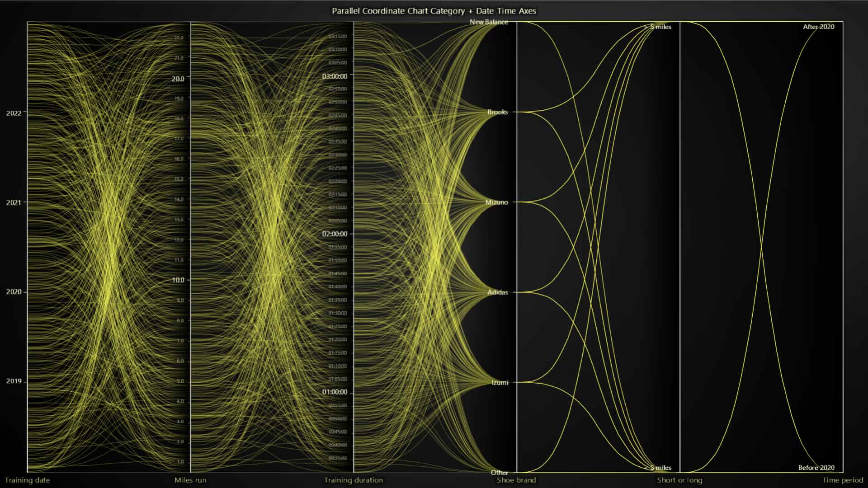Screen dimensions: 868x488
Task: Click the 02:00:00 duration tick label
Action: (335, 234)
